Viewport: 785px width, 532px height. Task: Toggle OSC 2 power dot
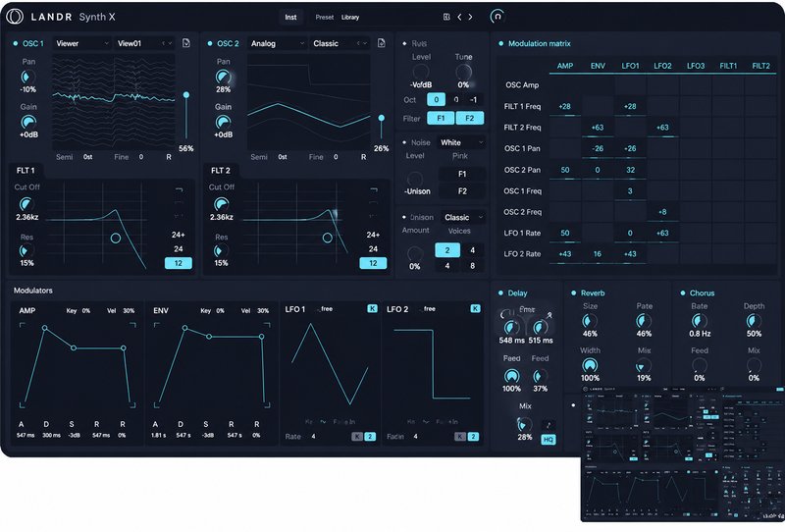pos(210,43)
